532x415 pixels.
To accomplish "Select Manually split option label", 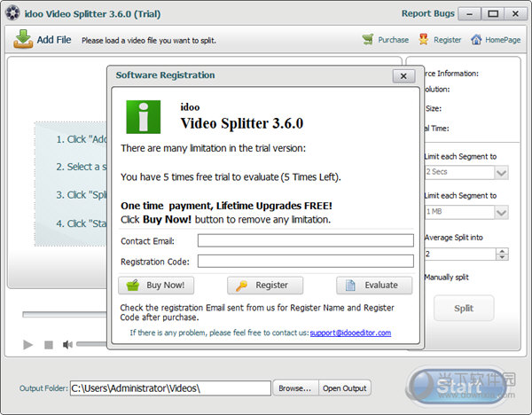I will (447, 278).
